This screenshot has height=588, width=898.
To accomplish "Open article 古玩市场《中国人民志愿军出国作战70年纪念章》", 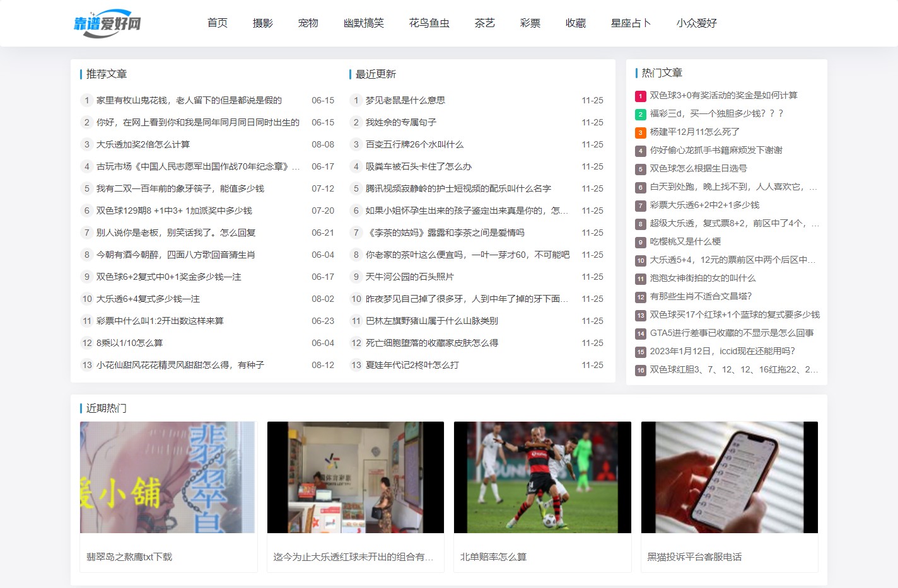I will (x=198, y=166).
